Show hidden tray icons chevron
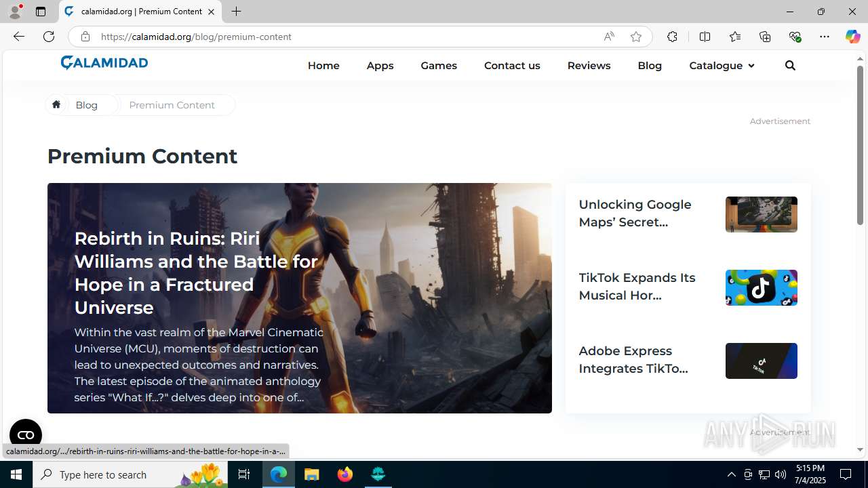This screenshot has width=868, height=488. [731, 474]
